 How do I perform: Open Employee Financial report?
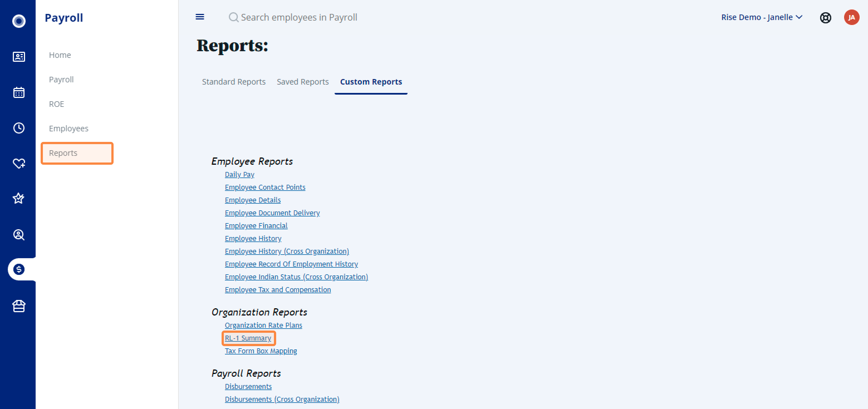pyautogui.click(x=256, y=226)
